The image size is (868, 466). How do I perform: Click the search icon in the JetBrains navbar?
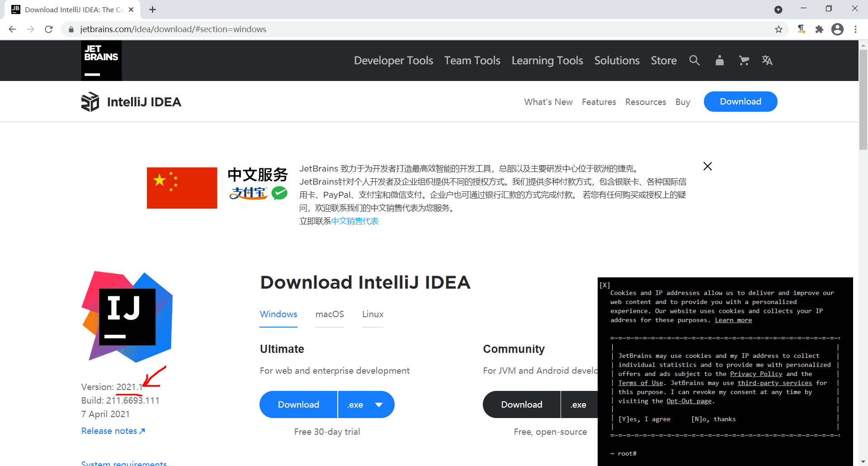(694, 60)
